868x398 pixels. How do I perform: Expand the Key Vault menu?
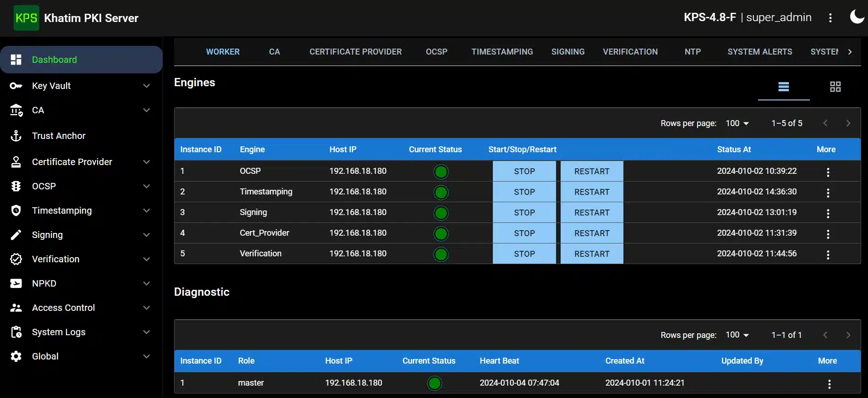coord(147,86)
